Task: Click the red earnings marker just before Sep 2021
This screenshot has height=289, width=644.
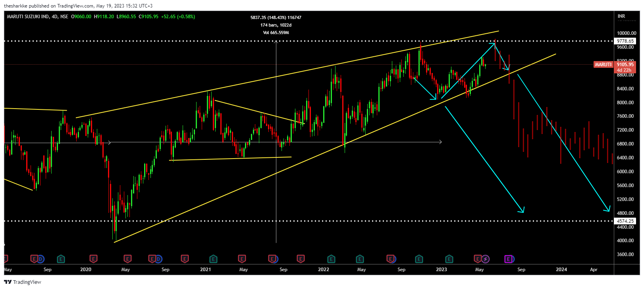Action: [272, 259]
